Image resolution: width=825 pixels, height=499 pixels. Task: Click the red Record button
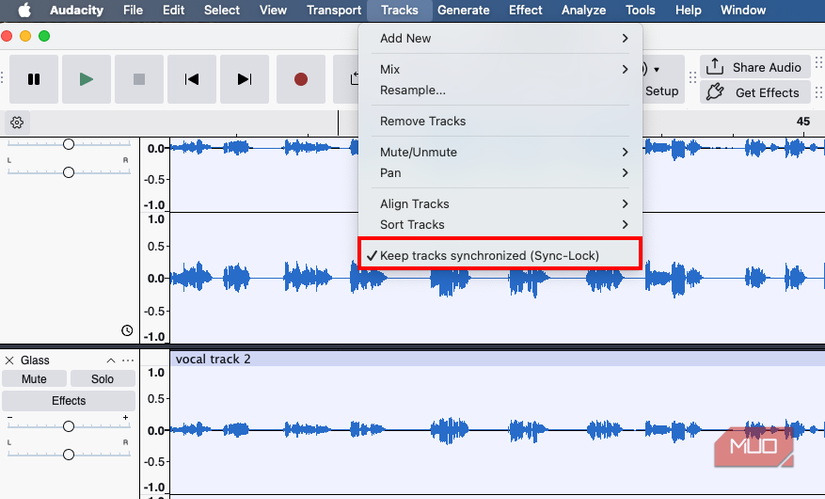(301, 79)
